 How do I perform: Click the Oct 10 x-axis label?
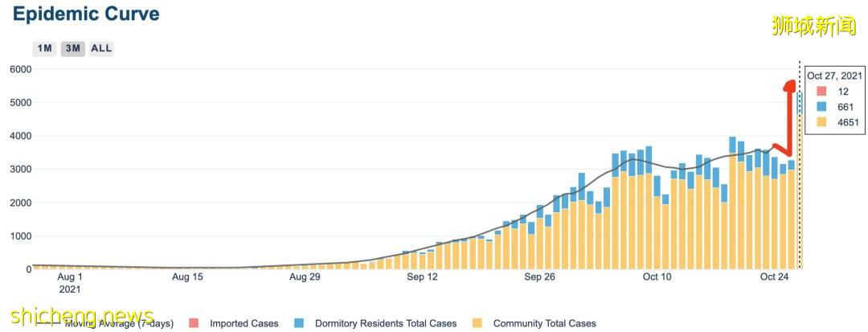(x=657, y=277)
